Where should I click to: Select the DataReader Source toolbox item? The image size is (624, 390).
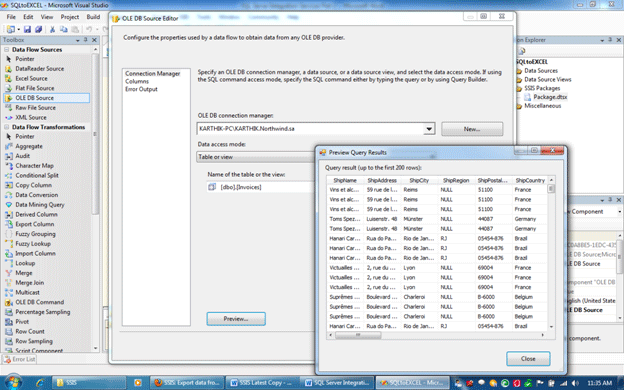(39, 68)
